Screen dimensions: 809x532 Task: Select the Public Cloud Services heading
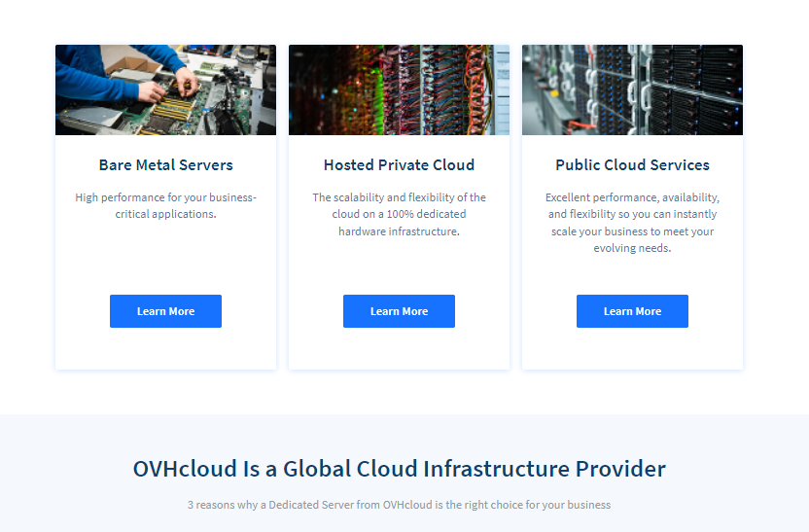click(x=633, y=165)
